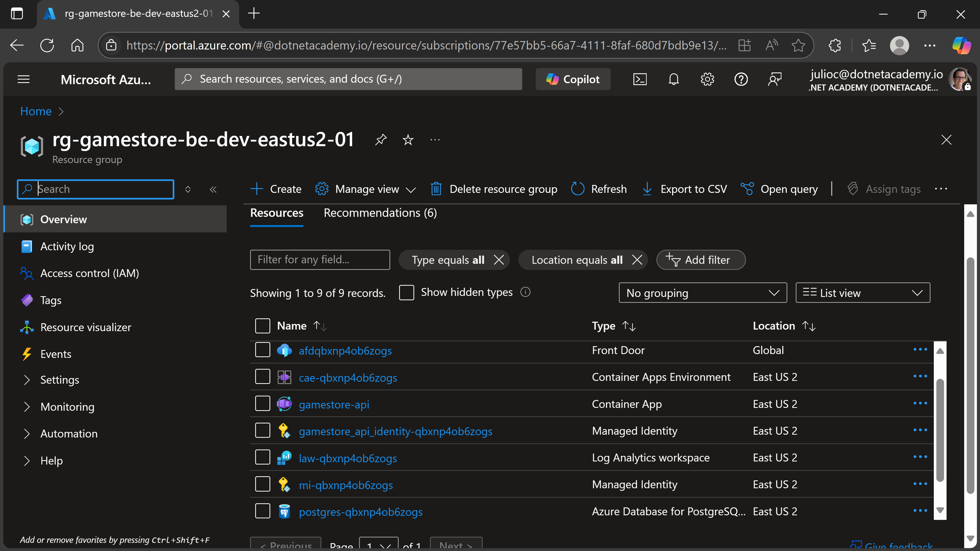
Task: Click the Filter for any field box
Action: point(320,260)
